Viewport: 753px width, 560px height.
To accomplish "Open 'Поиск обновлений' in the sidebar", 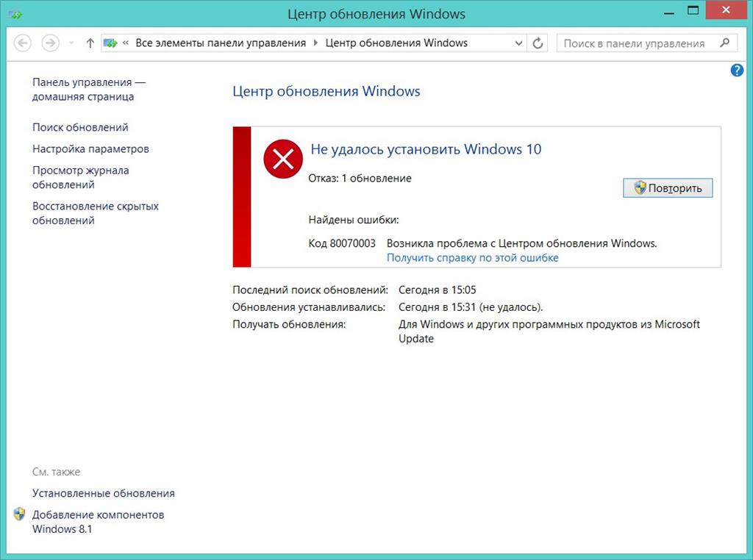I will click(80, 127).
